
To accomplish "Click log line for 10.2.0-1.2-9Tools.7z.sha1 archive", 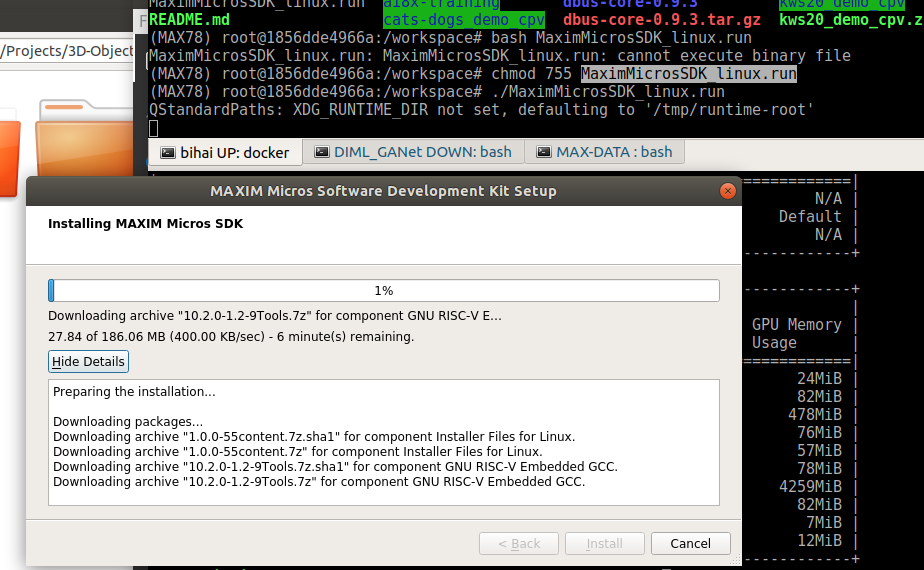I will click(x=335, y=467).
